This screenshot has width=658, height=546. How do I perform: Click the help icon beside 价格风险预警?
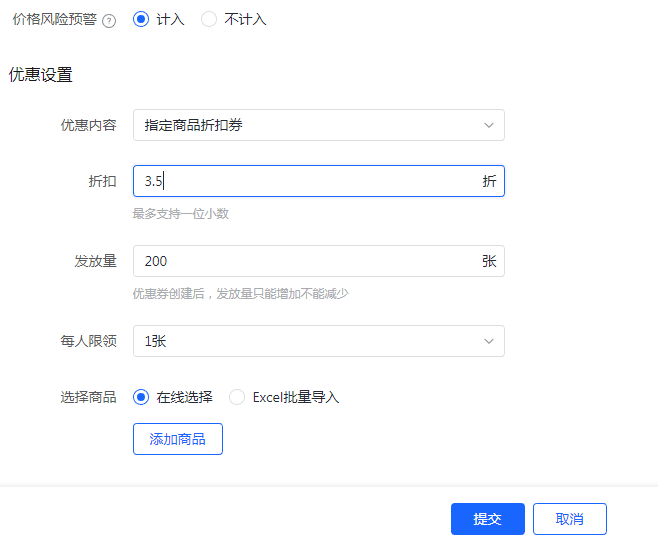[x=109, y=21]
